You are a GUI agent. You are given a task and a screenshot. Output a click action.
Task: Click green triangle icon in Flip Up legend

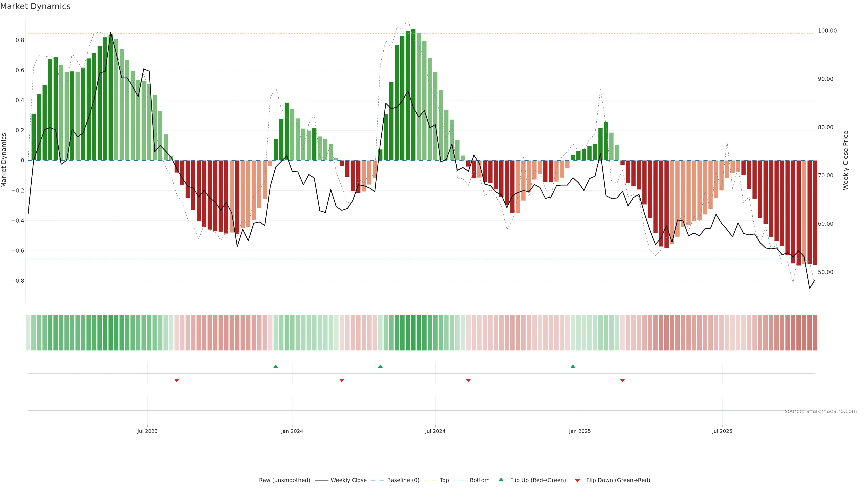pyautogui.click(x=501, y=480)
